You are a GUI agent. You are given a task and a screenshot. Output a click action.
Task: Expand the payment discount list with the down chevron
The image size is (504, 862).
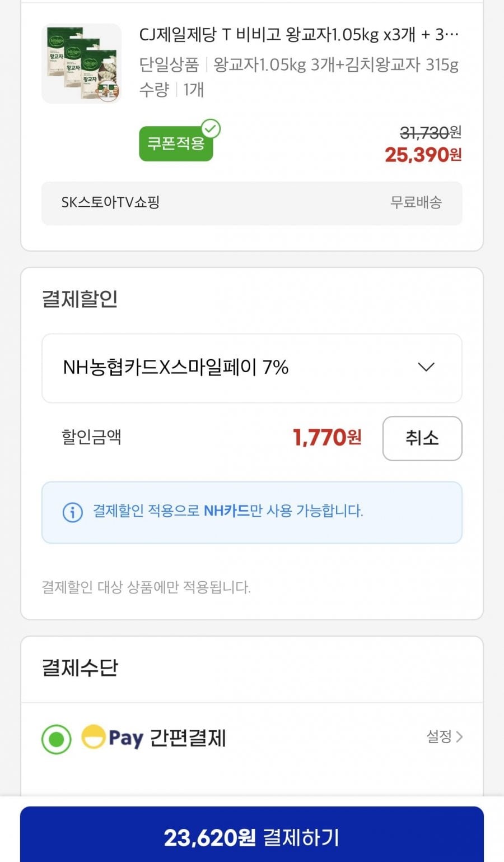pyautogui.click(x=426, y=368)
